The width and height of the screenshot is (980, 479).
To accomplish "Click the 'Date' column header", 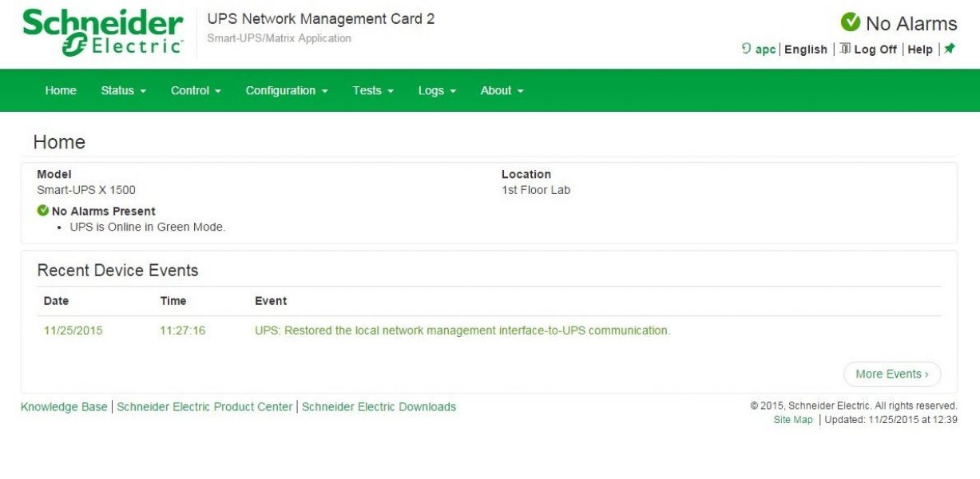I will (56, 301).
